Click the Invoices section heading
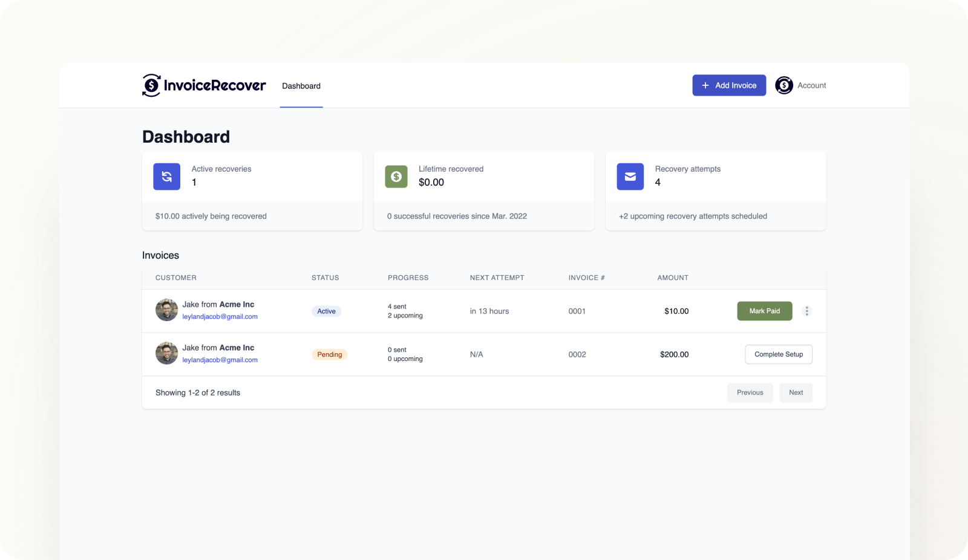The width and height of the screenshot is (968, 560). tap(160, 255)
